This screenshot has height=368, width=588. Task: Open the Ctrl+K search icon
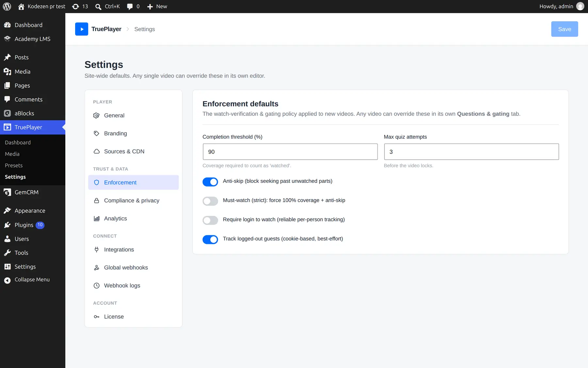[98, 7]
